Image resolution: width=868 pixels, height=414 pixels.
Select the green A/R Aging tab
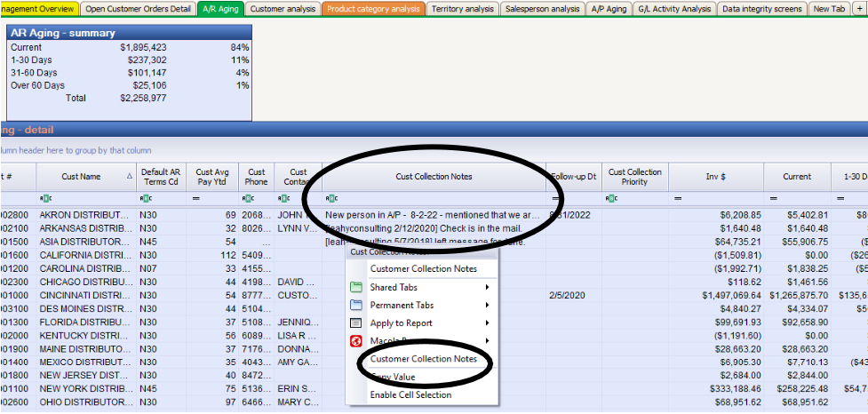(220, 9)
